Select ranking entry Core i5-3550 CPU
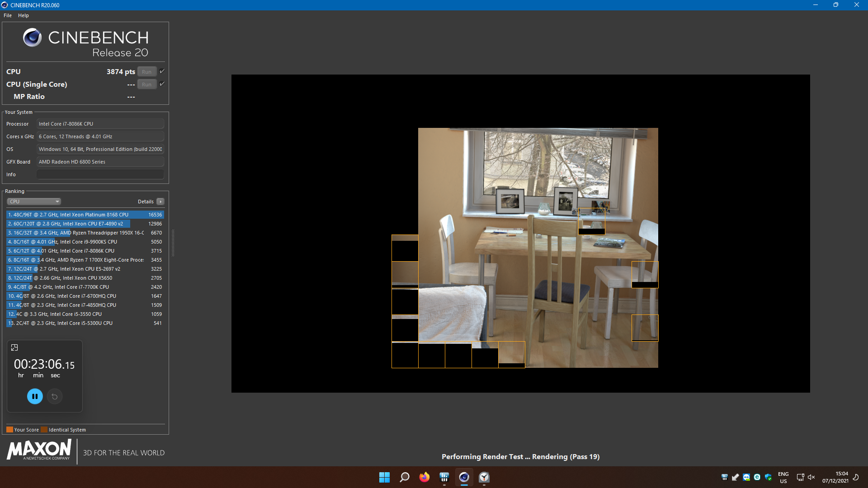Viewport: 868px width, 488px height. [x=85, y=314]
